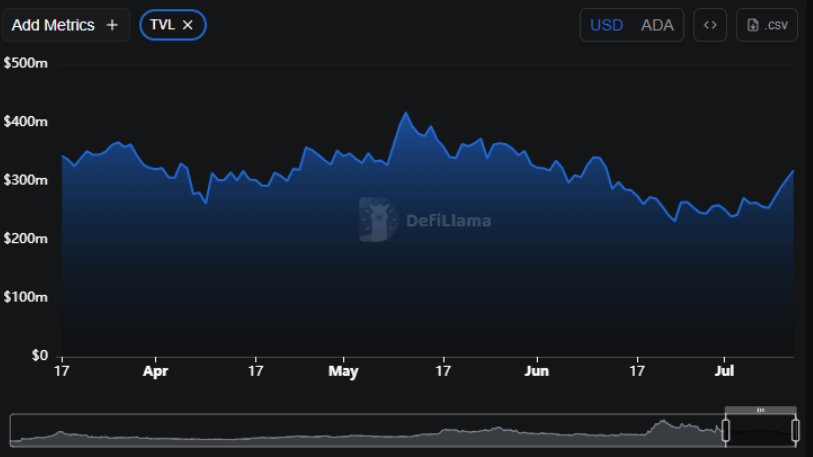Click the $500m label on the y-axis
This screenshot has width=813, height=457.
tap(26, 63)
